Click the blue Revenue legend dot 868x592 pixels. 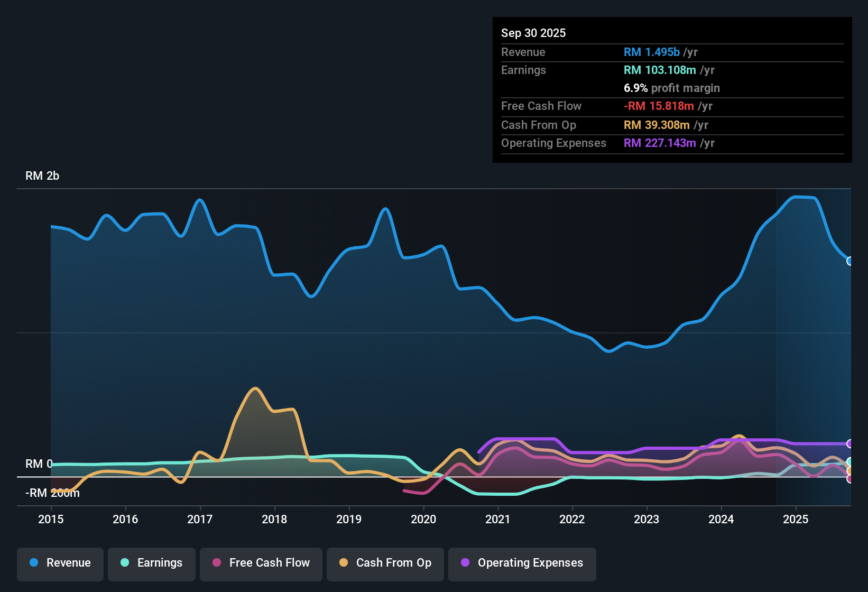33,563
